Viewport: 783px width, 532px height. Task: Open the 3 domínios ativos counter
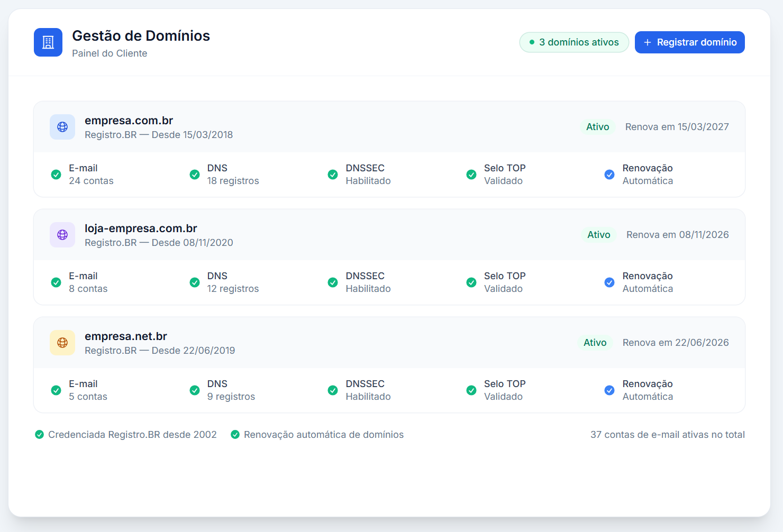[574, 42]
